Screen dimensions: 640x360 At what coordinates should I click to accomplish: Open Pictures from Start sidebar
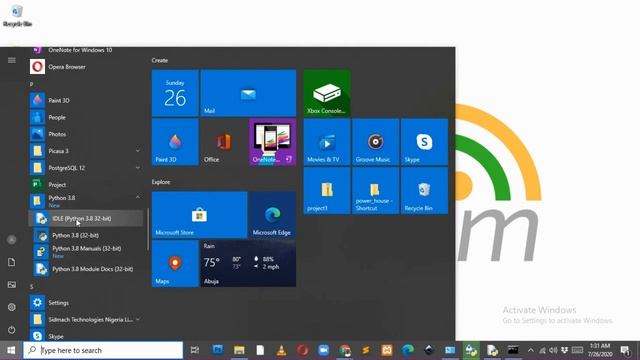click(x=11, y=284)
